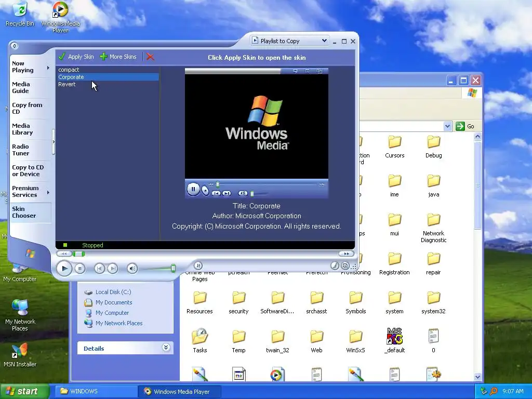Open the java folder

coord(434,186)
